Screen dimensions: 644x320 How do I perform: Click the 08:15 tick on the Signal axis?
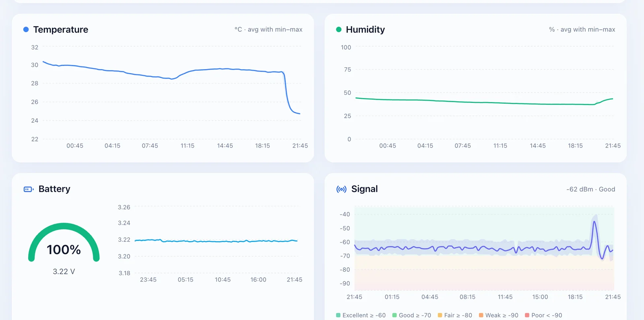[x=467, y=297]
